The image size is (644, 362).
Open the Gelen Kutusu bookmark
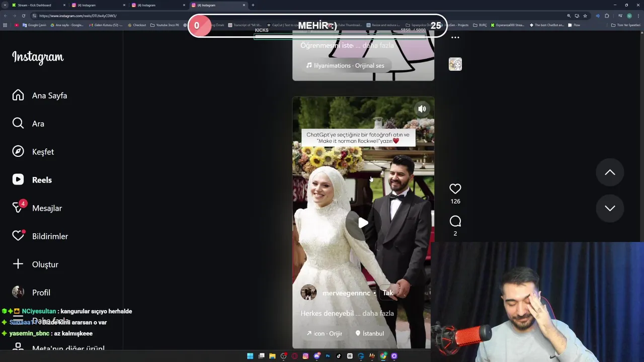[x=105, y=25]
